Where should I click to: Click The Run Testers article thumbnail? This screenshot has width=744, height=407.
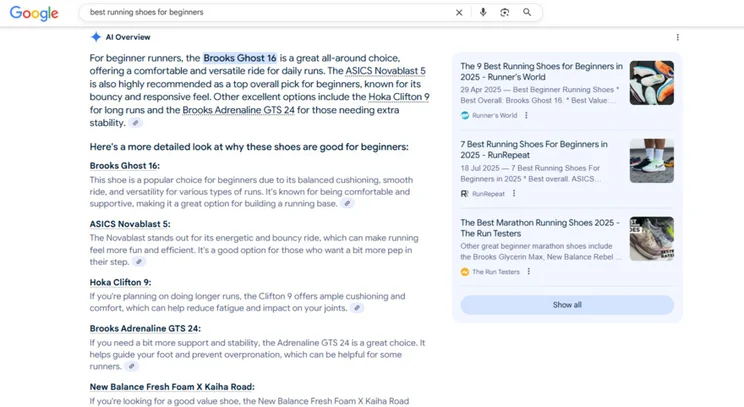coord(652,239)
